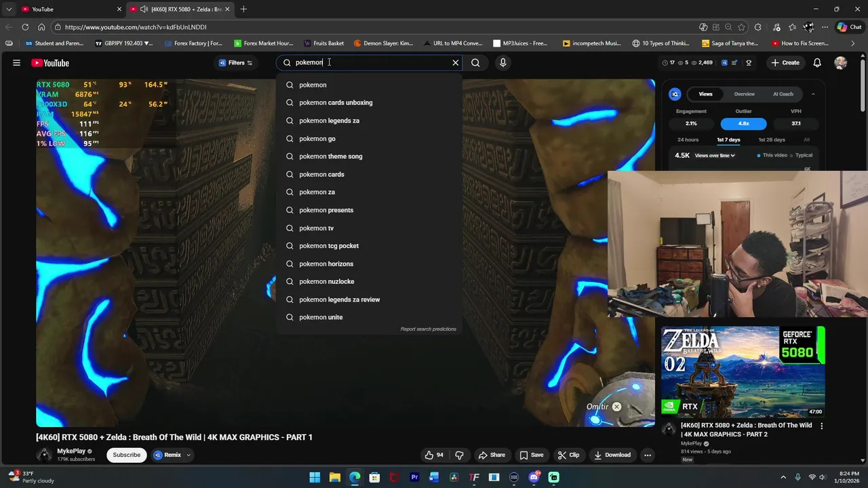Choose suggestion pokemon unite
Screen dimensions: 868x488
pyautogui.click(x=369, y=317)
